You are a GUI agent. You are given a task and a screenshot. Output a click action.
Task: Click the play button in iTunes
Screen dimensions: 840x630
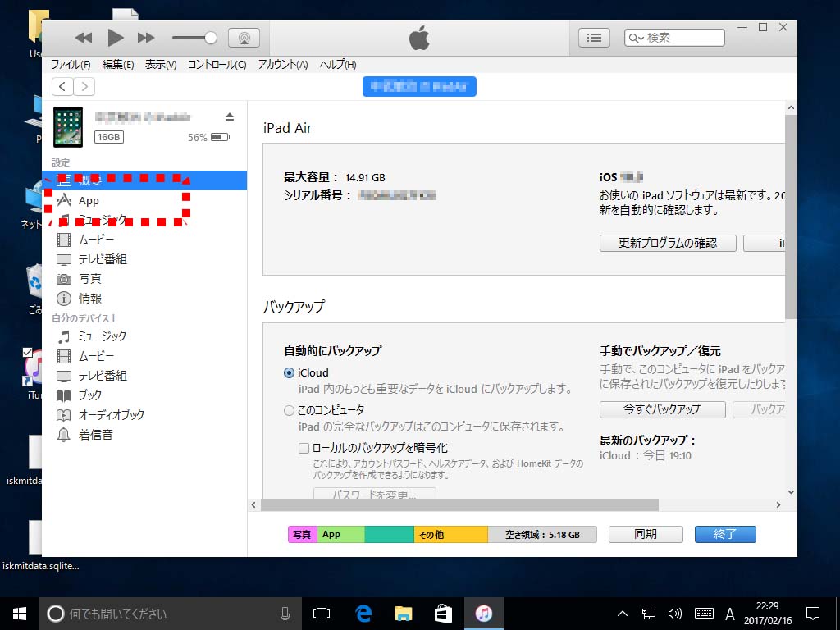point(115,37)
